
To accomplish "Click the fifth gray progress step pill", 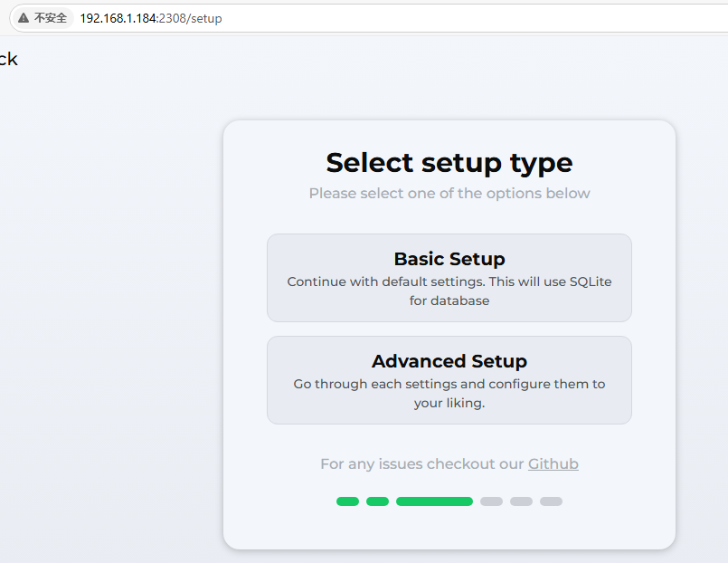I will (x=522, y=501).
